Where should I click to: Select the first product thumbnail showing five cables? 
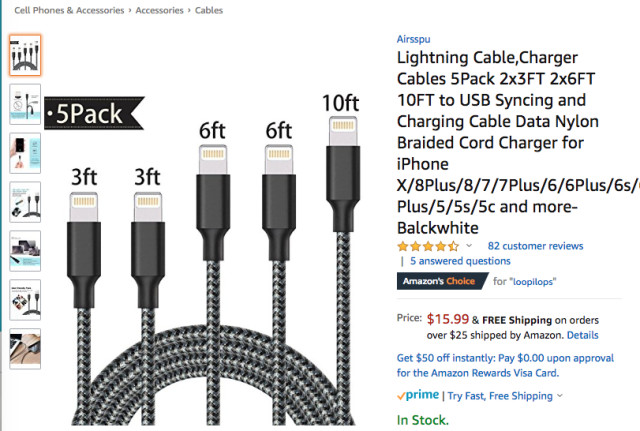pyautogui.click(x=25, y=56)
